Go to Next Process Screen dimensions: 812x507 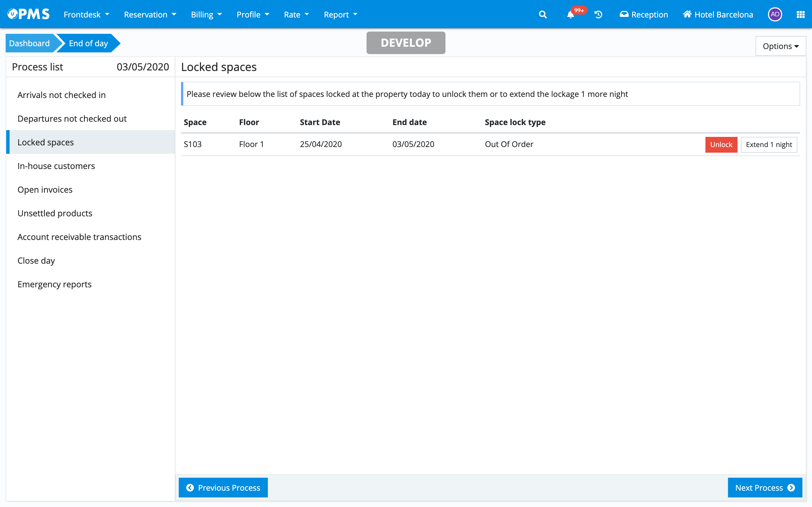765,488
